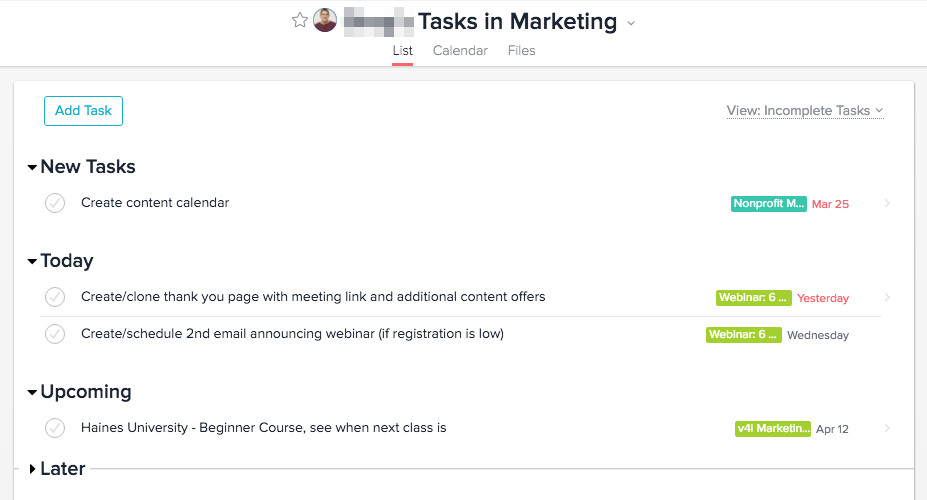The height and width of the screenshot is (500, 927).
Task: Mark Haines University Beginner Course task done
Action: pos(55,428)
